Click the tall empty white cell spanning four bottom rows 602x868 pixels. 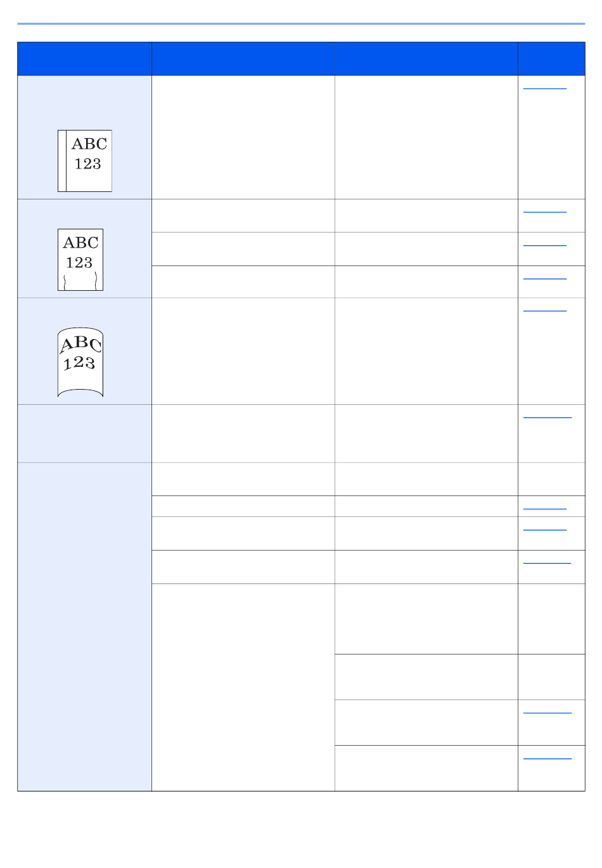[x=243, y=687]
